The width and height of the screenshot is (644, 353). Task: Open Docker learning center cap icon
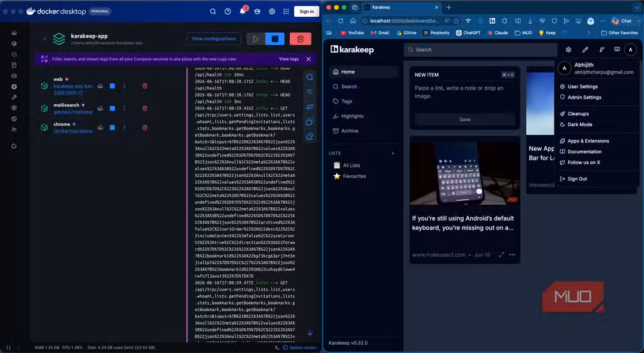click(x=257, y=12)
